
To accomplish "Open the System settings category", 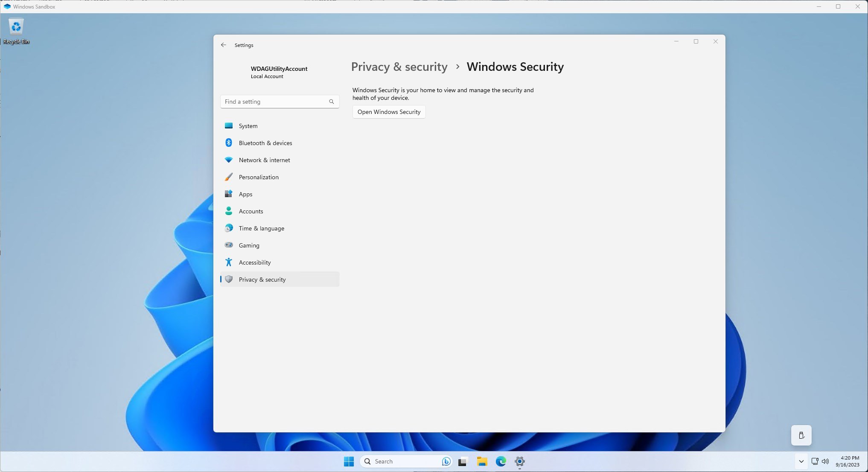I will click(x=280, y=126).
